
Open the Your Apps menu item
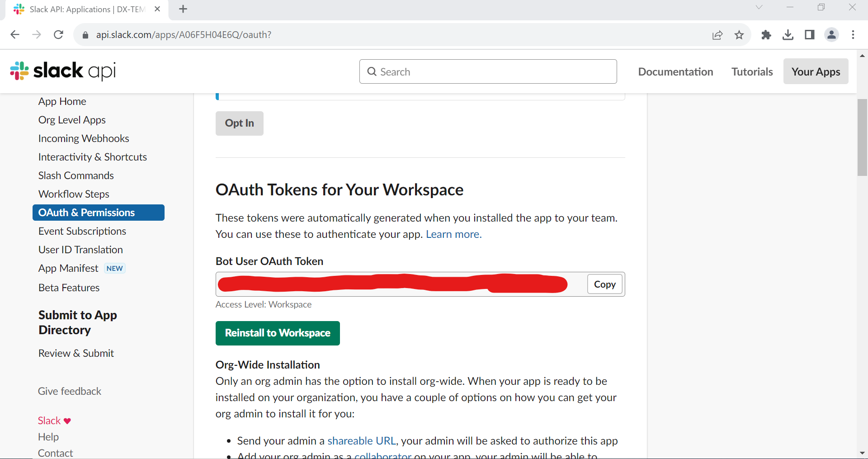[816, 71]
